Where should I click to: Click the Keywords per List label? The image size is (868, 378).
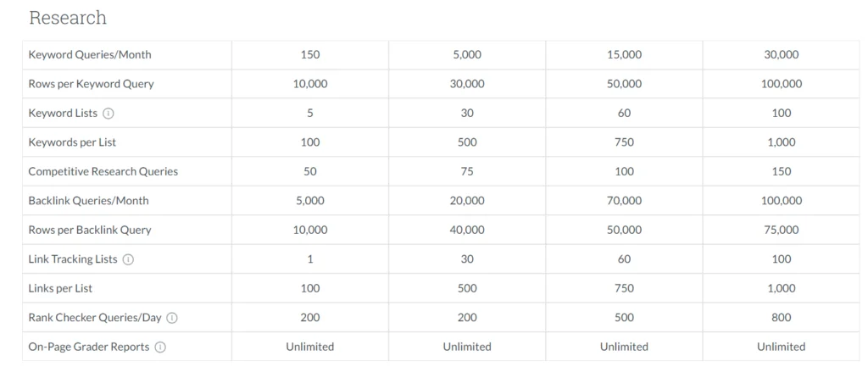72,142
